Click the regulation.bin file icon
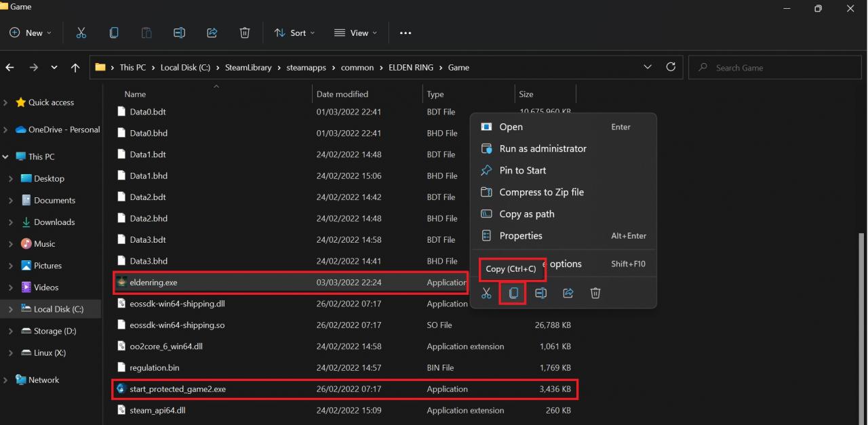 (x=122, y=367)
